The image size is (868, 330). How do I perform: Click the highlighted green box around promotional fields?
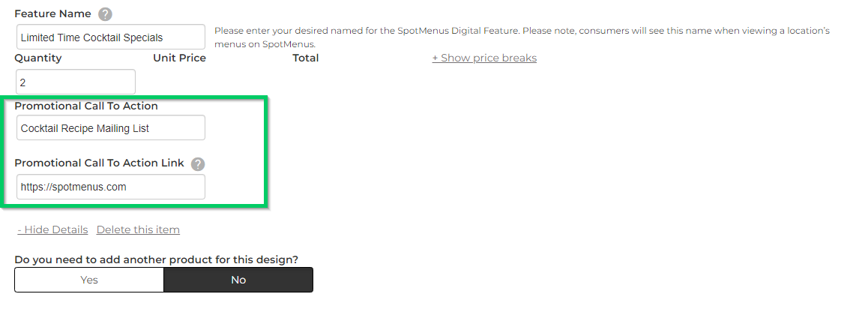pos(134,151)
